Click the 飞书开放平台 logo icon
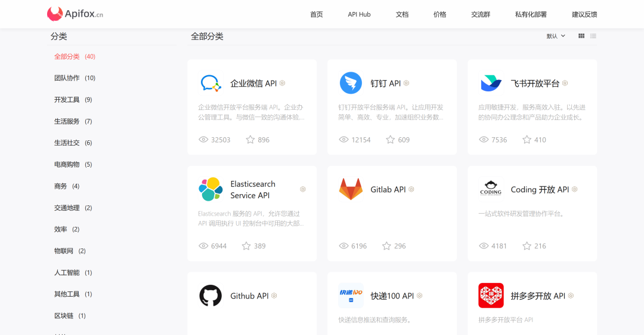The image size is (644, 335). pos(491,83)
